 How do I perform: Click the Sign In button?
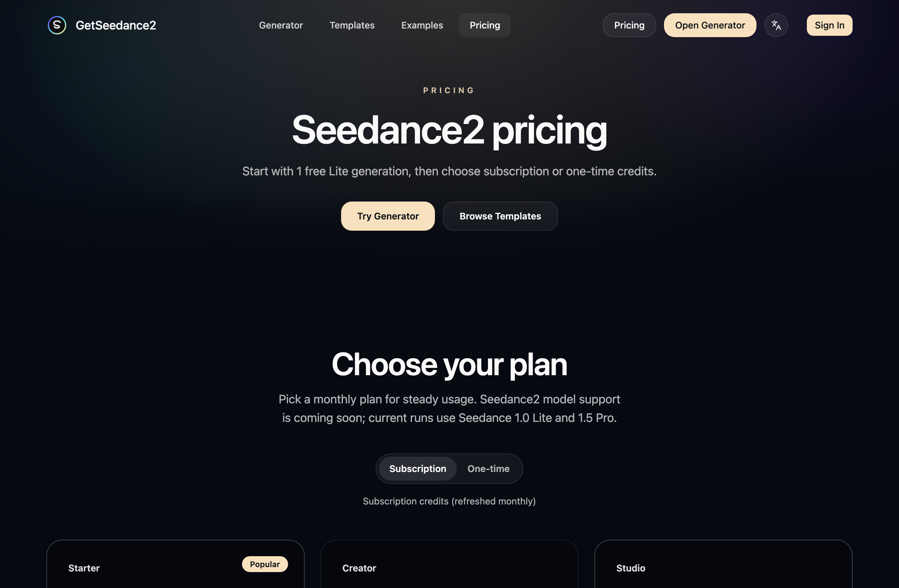point(829,25)
